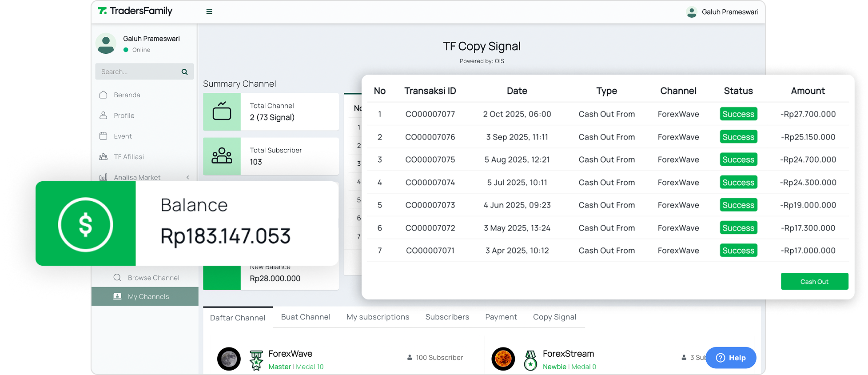
Task: Click Success badge for CO00007074
Action: pos(738,183)
